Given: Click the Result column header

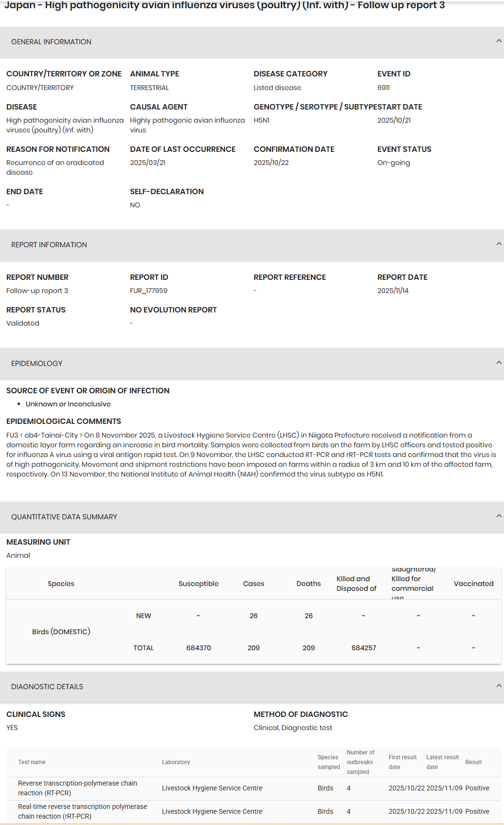Looking at the screenshot, I should pos(473,762).
